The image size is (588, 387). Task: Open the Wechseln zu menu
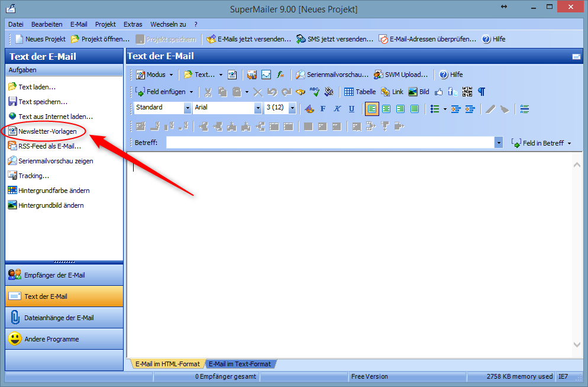tap(168, 24)
